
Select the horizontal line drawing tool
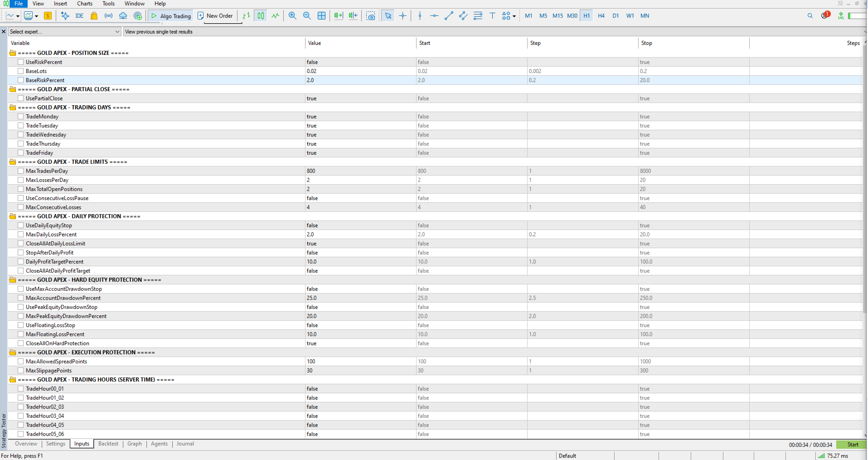[x=434, y=16]
